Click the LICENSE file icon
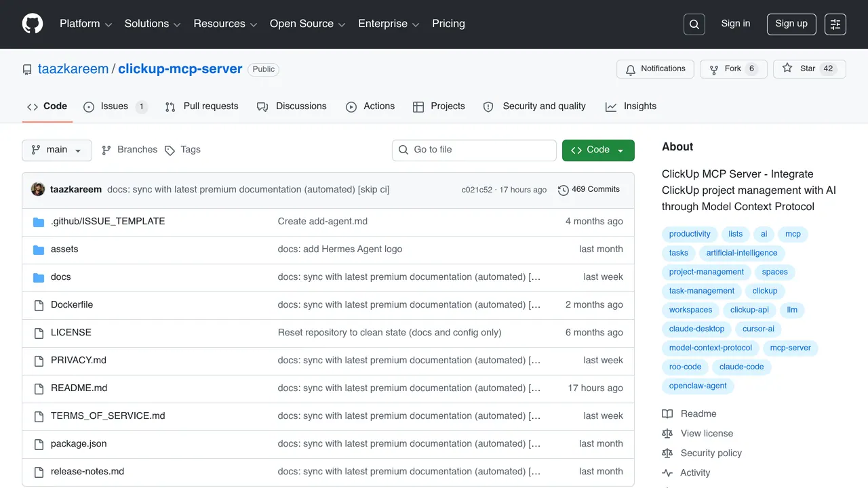 [39, 333]
